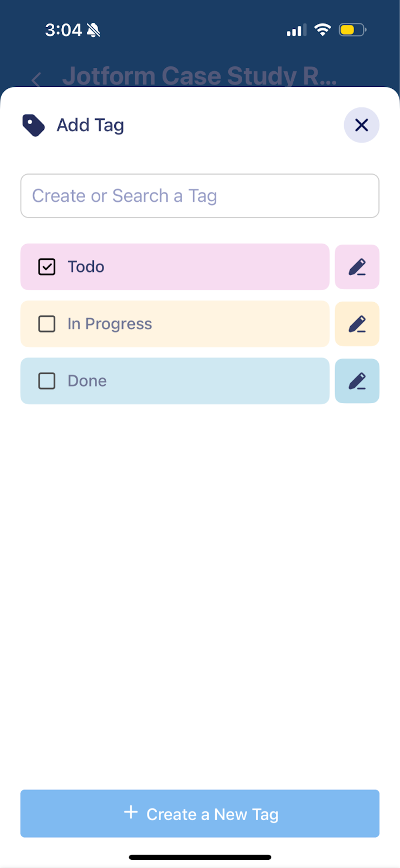Tap the battery indicator icon
The image size is (400, 868).
point(352,30)
